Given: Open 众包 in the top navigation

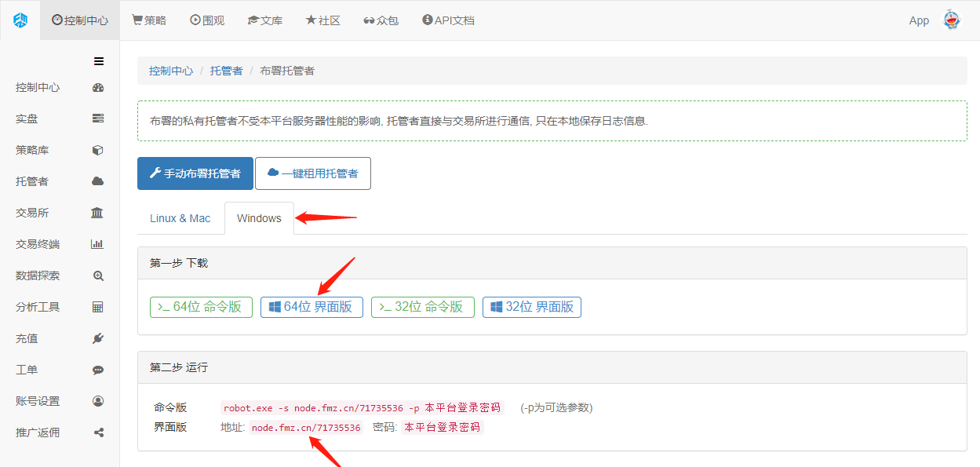Looking at the screenshot, I should tap(381, 20).
